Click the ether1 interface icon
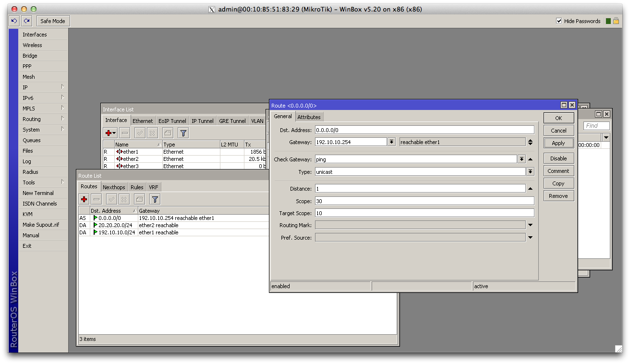Image resolution: width=630 pixels, height=364 pixels. coord(119,152)
